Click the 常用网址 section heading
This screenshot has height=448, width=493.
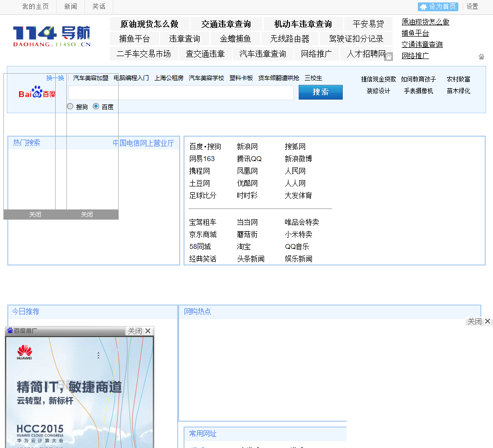pos(203,434)
